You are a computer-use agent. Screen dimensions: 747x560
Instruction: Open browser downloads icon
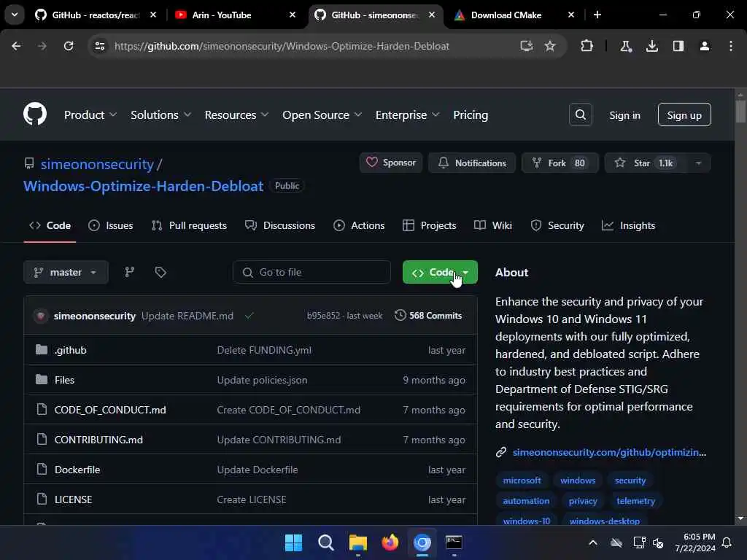(651, 46)
